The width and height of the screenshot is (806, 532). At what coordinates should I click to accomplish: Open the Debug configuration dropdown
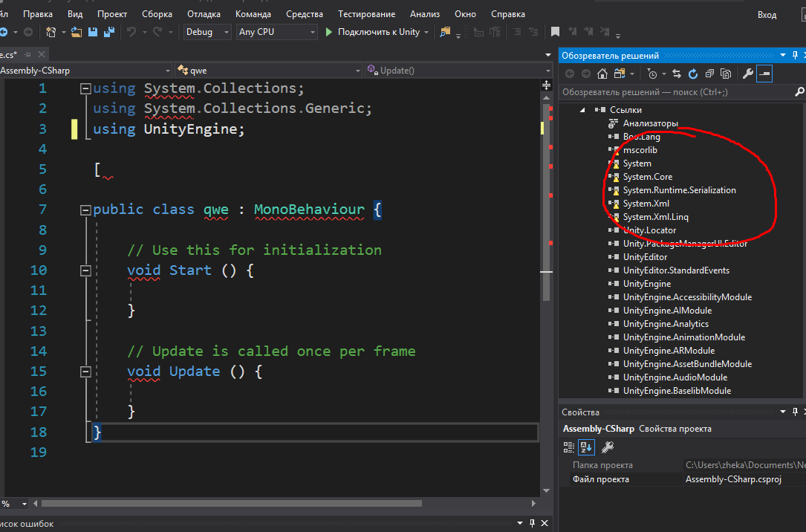pos(208,32)
